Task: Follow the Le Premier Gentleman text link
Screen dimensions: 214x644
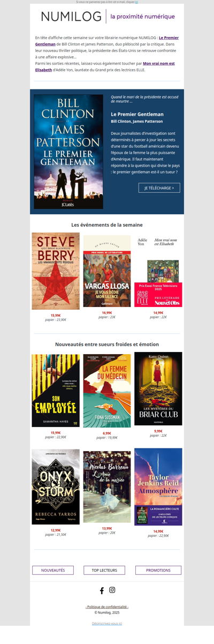Action: 107,41
